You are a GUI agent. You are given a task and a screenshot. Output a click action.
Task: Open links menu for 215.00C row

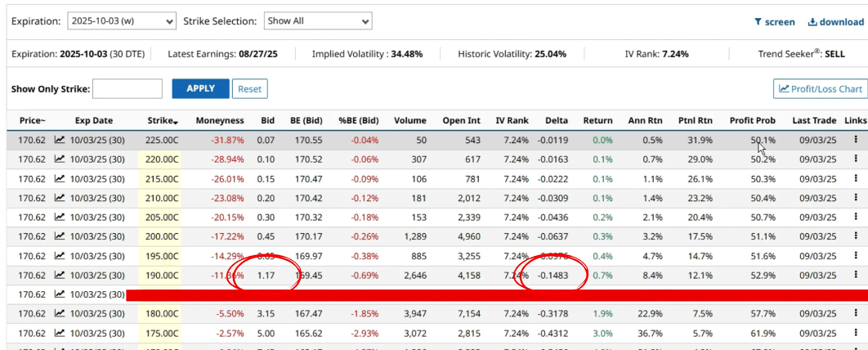point(856,178)
